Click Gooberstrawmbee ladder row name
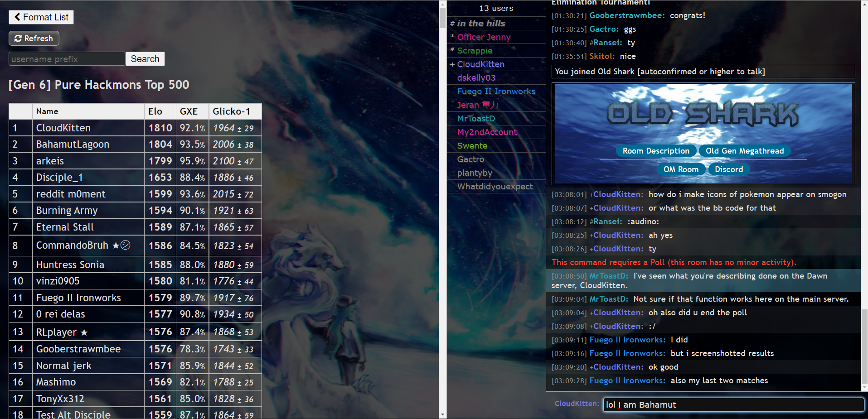Screen dimensions: 868x419 (x=78, y=349)
